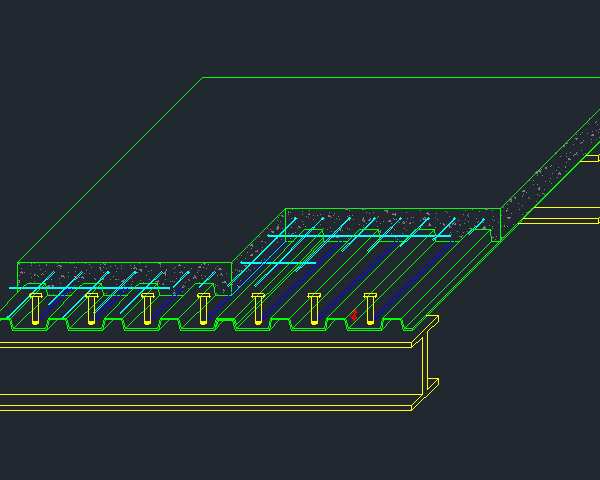This screenshot has width=600, height=480.
Task: Select the hatched concrete edge strip at right
Action: click(x=551, y=174)
